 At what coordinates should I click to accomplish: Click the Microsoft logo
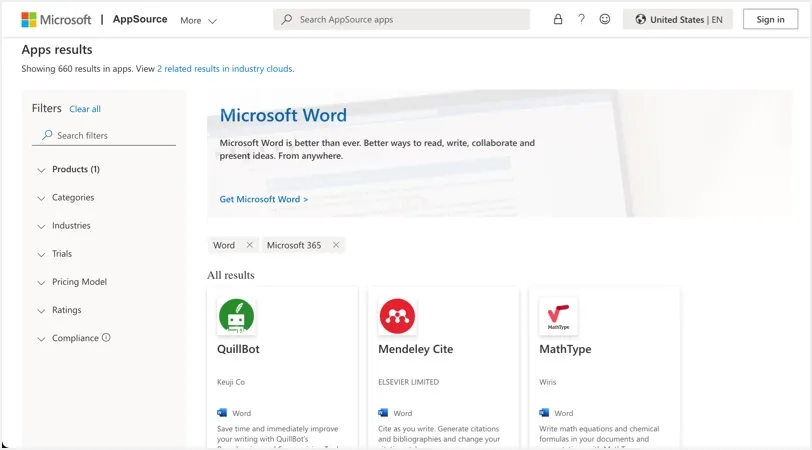click(56, 20)
